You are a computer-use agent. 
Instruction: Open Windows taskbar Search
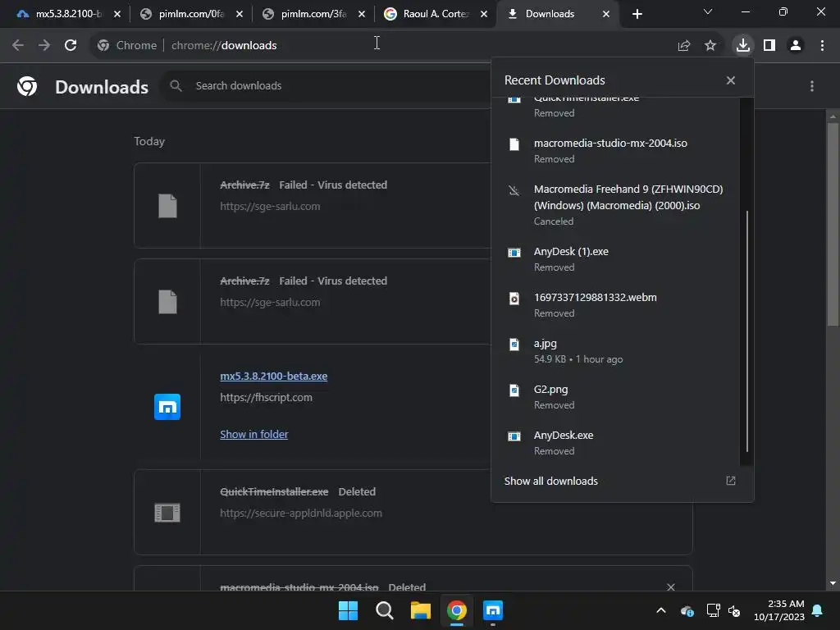(384, 610)
